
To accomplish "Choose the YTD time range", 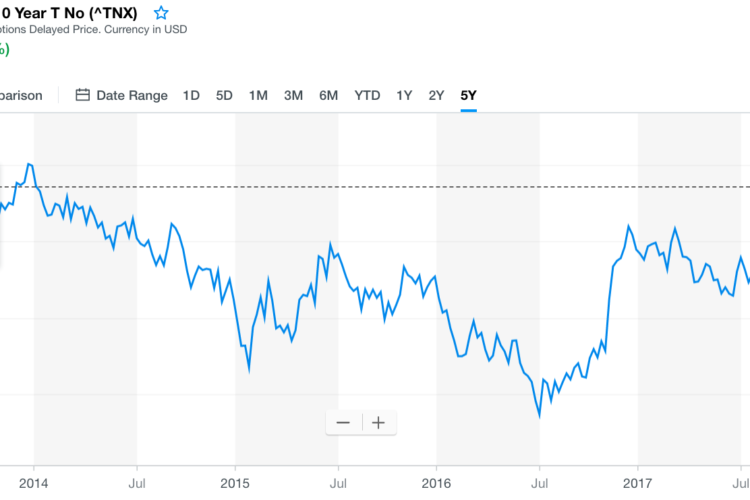I will [367, 95].
